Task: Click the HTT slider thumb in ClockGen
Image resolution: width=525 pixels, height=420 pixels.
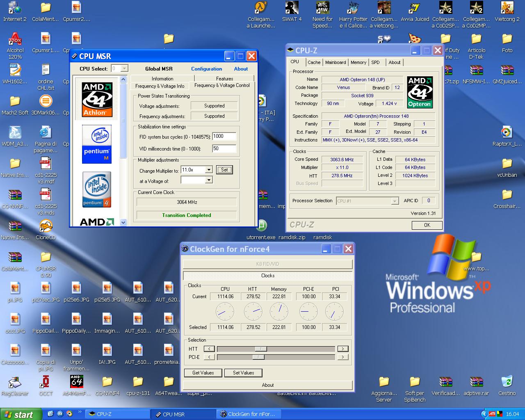Action: click(260, 349)
